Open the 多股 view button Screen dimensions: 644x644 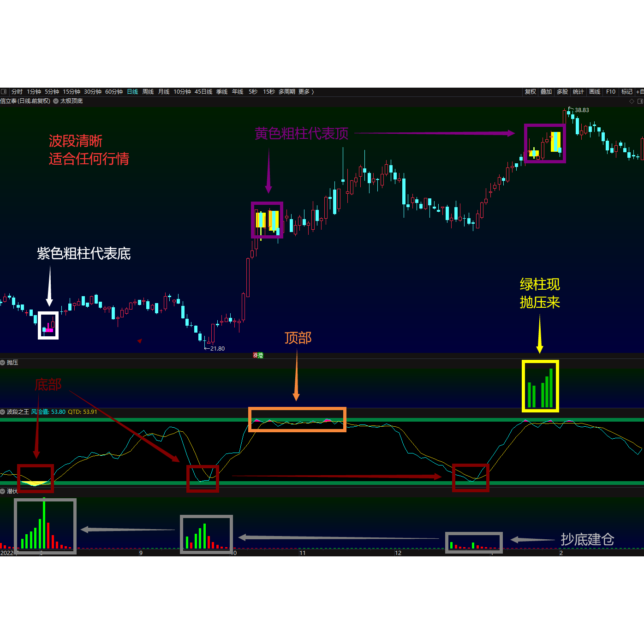pos(562,92)
